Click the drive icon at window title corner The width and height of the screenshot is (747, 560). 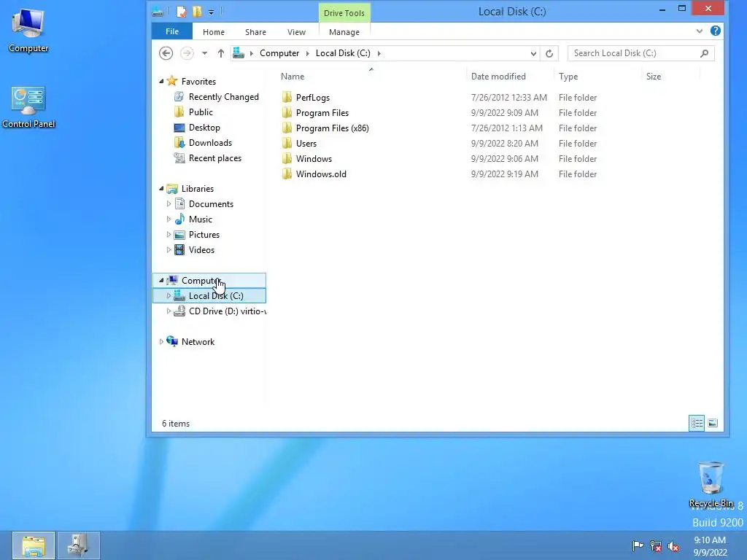(158, 12)
